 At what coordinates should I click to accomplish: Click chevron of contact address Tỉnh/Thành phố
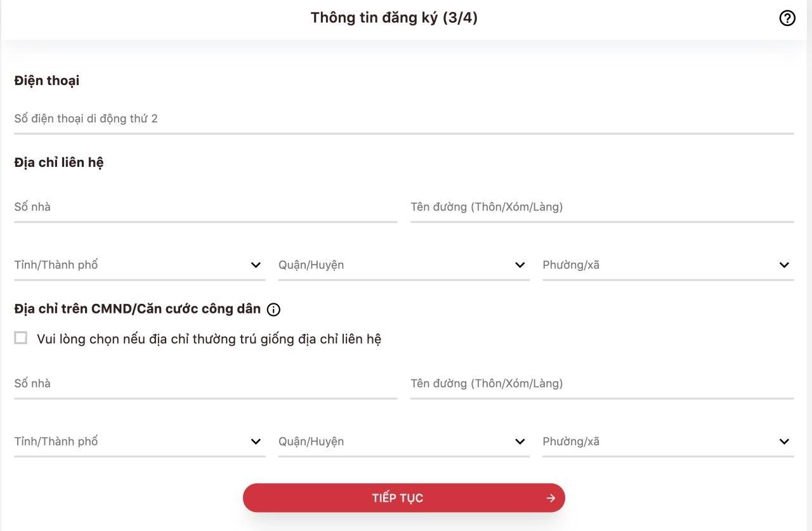(x=256, y=265)
